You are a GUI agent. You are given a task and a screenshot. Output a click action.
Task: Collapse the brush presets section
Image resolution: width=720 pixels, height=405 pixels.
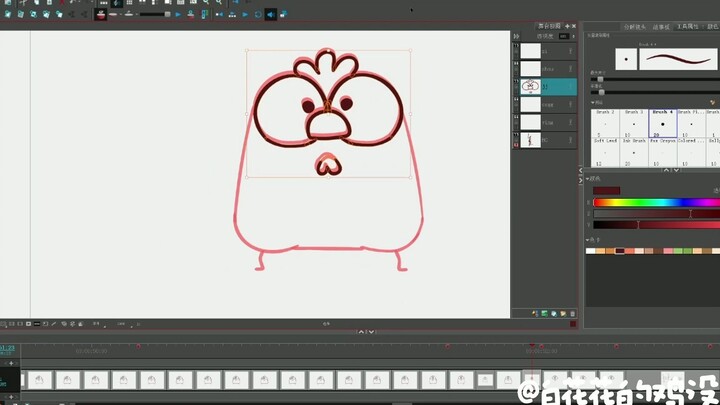coord(593,102)
